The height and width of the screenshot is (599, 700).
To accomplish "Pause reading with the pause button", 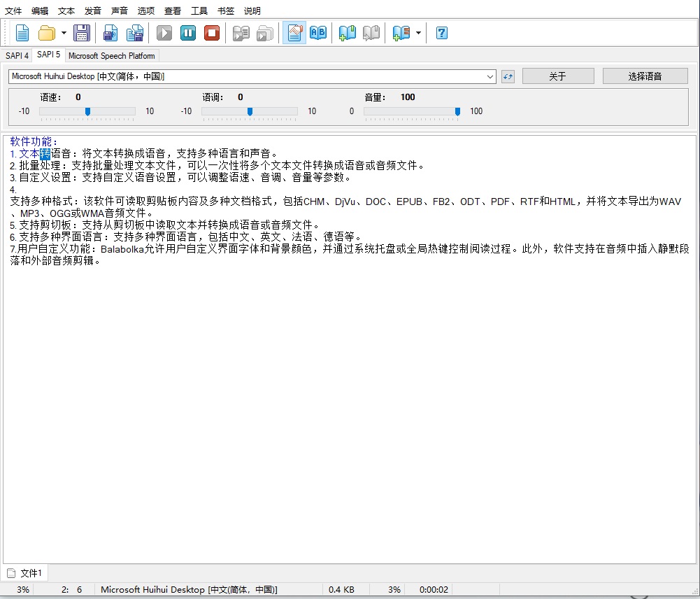I will coord(188,33).
